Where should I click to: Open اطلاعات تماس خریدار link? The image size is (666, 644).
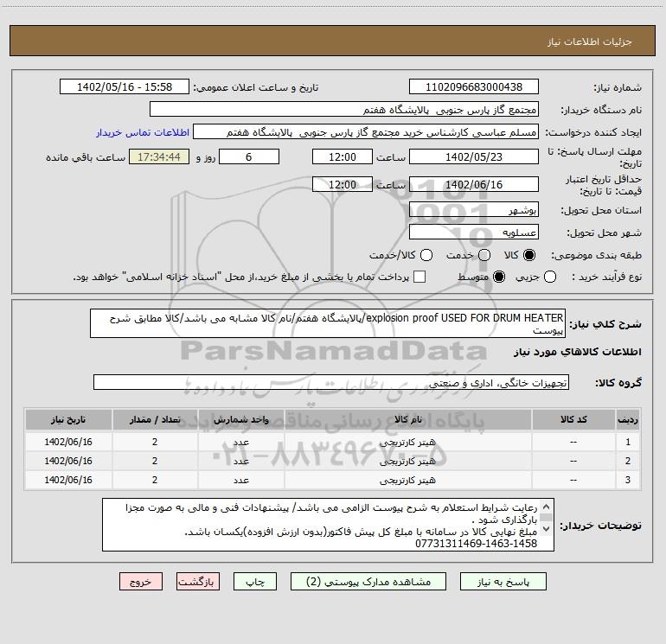tap(143, 132)
